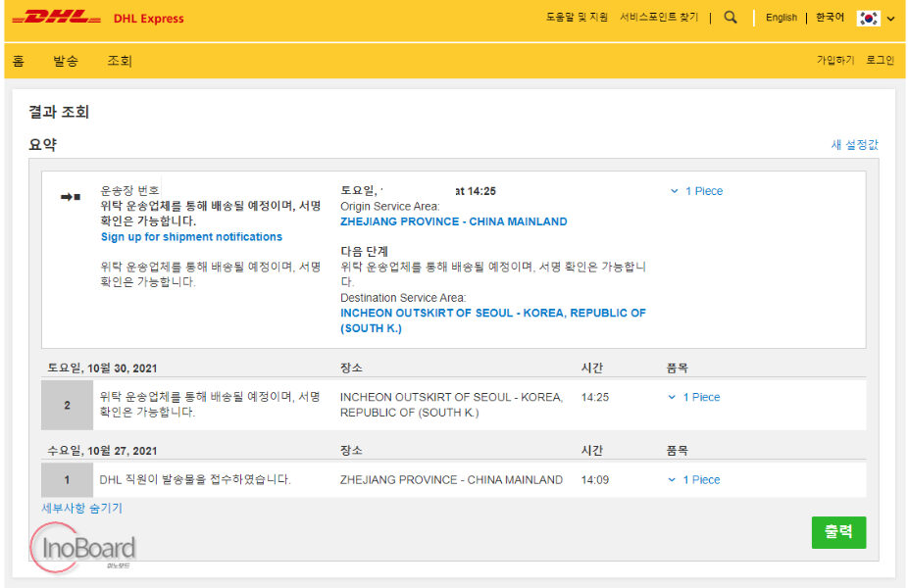This screenshot has width=908, height=588.
Task: Expand 1 Piece in the 14:09 row
Action: 693,480
